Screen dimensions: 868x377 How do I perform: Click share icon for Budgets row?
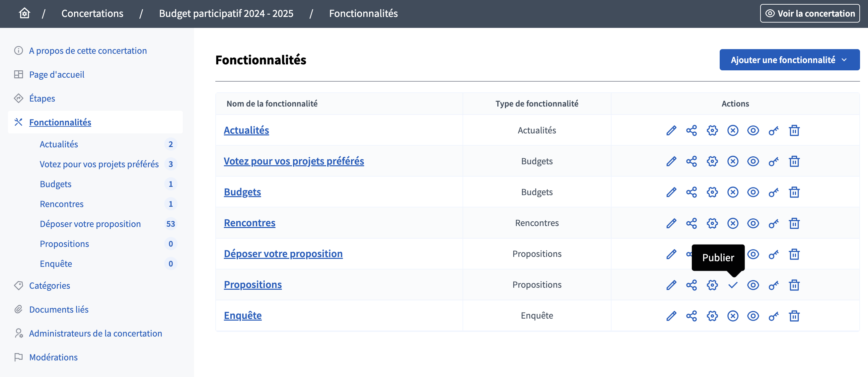click(691, 192)
